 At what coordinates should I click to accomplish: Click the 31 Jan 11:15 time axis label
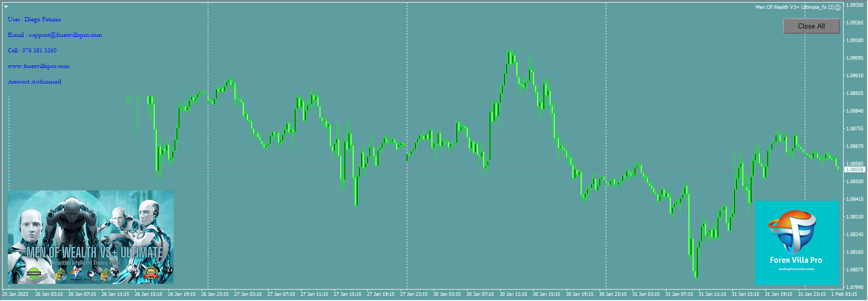coord(712,294)
